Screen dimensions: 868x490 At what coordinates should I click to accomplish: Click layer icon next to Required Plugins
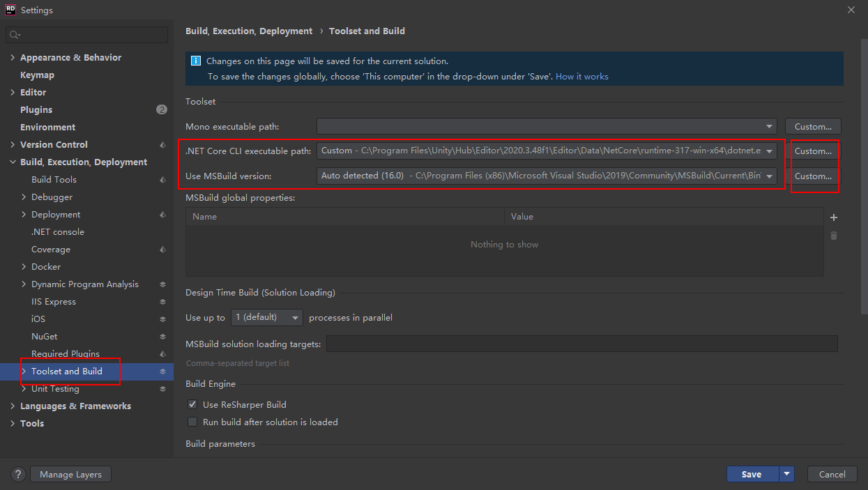click(x=162, y=354)
